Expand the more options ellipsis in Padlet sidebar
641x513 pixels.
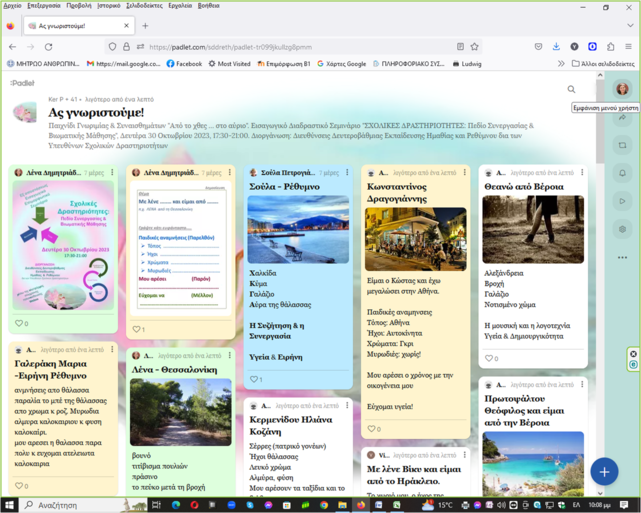(x=622, y=257)
